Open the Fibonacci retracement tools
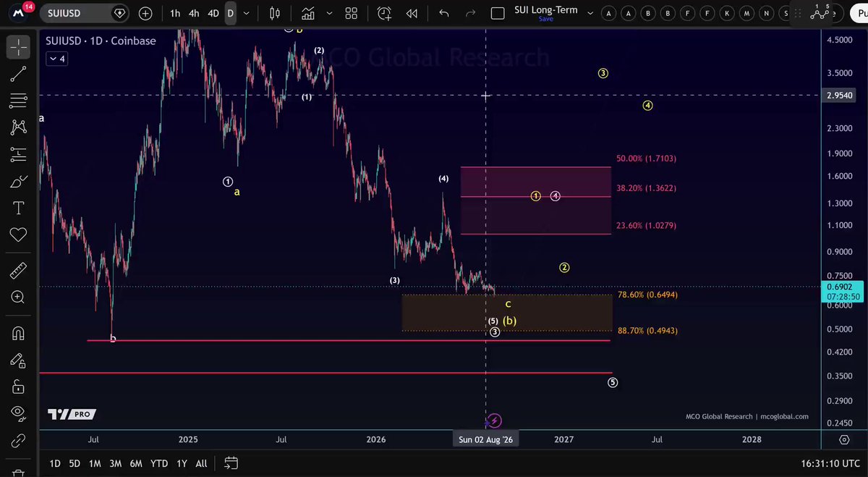Image resolution: width=868 pixels, height=477 pixels. click(x=18, y=100)
